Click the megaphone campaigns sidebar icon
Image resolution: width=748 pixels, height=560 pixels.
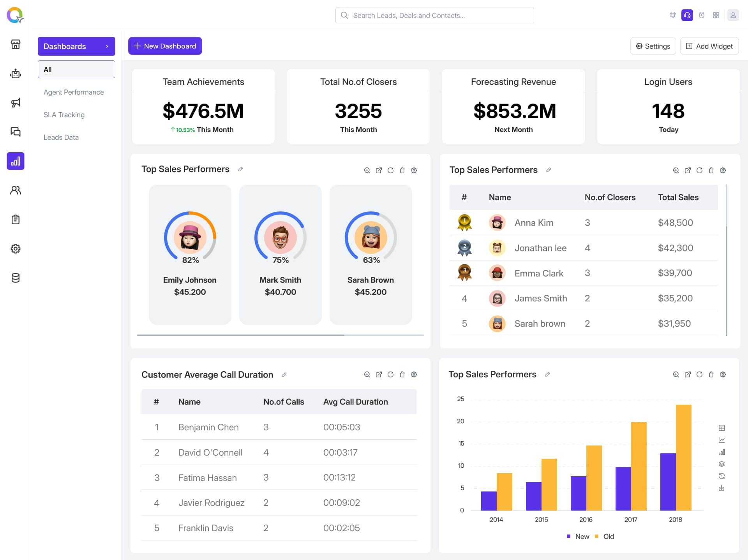[x=15, y=103]
